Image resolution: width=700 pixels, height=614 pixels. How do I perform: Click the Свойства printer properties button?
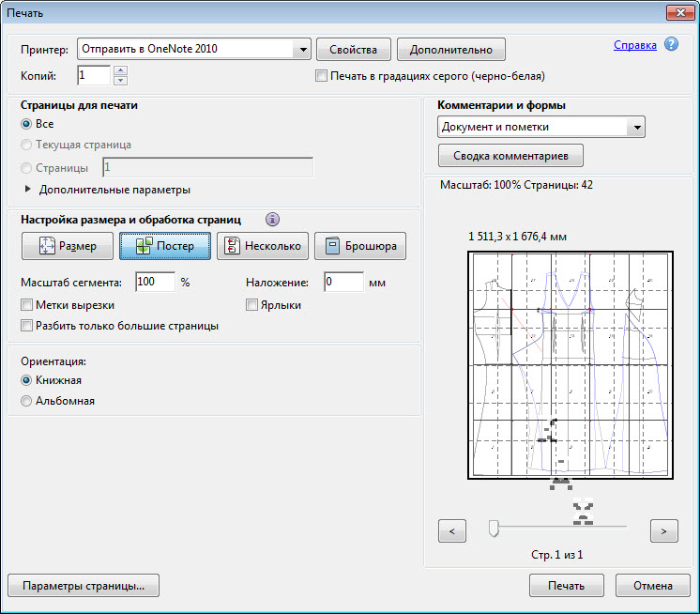point(354,49)
